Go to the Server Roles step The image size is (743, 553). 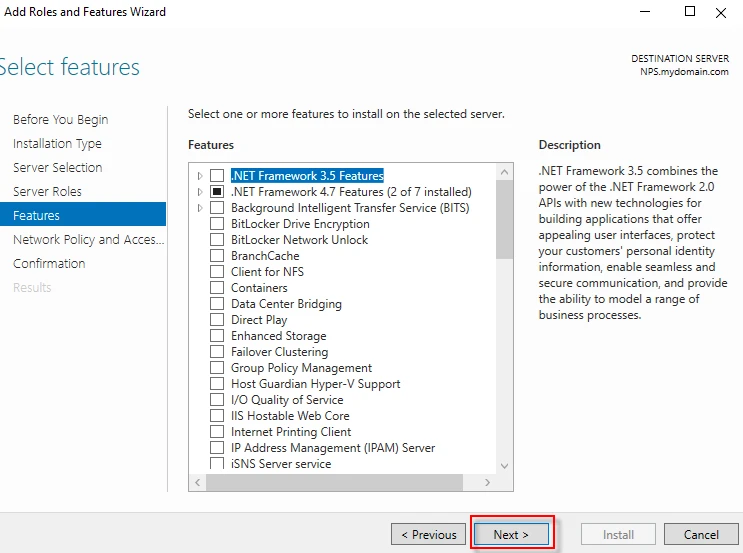tap(47, 192)
